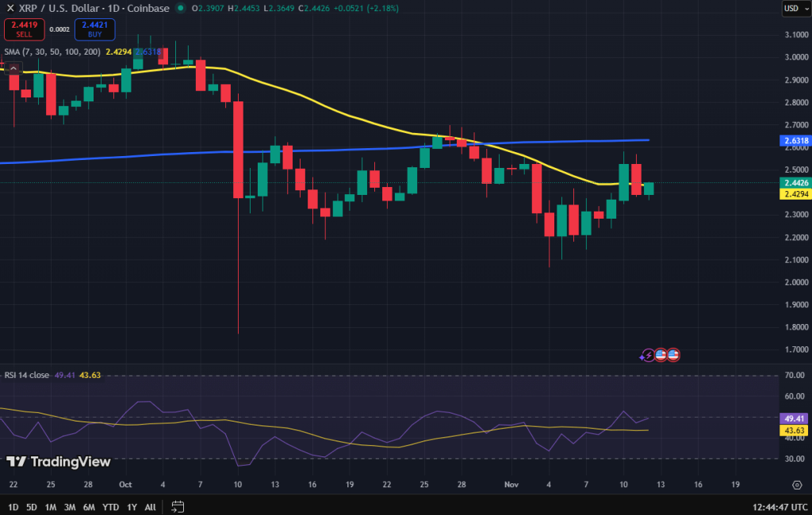This screenshot has width=812, height=515.
Task: Click the 43.63 value in RSI legend
Action: [90, 376]
